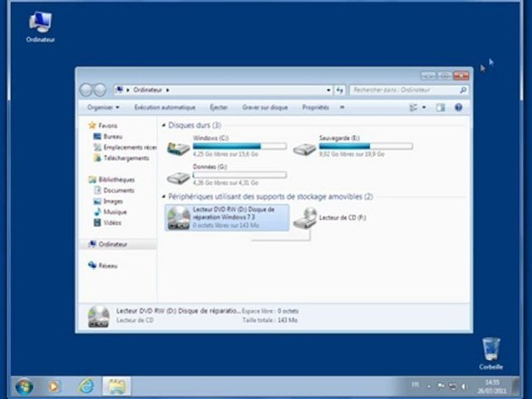This screenshot has width=532, height=399.
Task: Select Emplacements récents in sidebar
Action: click(125, 147)
